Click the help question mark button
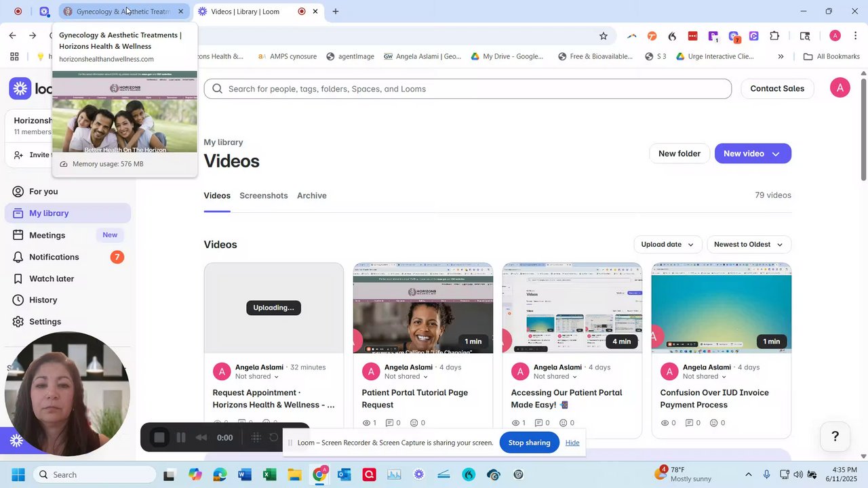The width and height of the screenshot is (868, 488). coord(835,436)
